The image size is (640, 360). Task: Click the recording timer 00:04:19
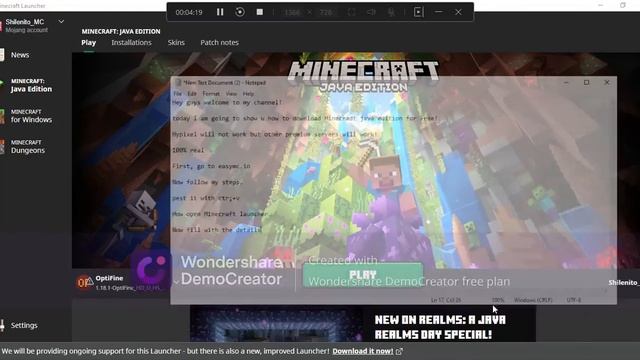189,12
